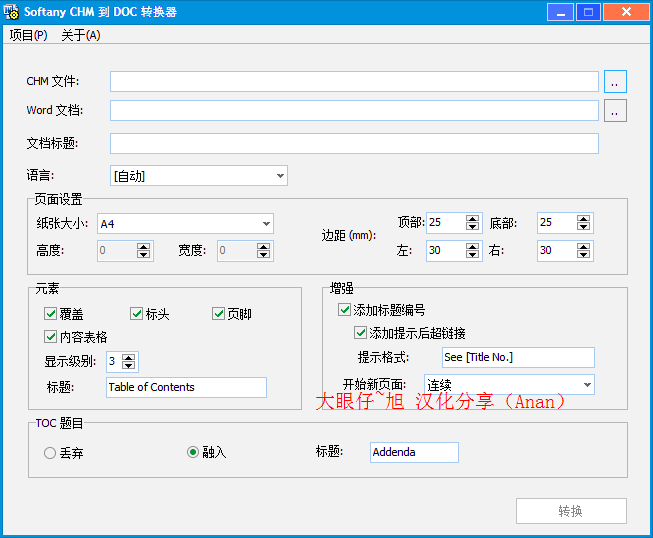Open the 语言 [自动] dropdown
653x538 pixels.
(x=199, y=176)
